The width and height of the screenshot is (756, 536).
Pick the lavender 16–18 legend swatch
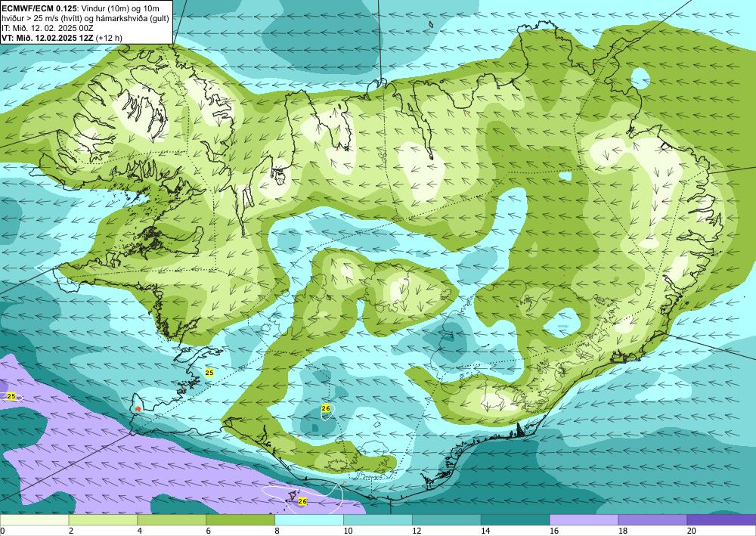584,520
